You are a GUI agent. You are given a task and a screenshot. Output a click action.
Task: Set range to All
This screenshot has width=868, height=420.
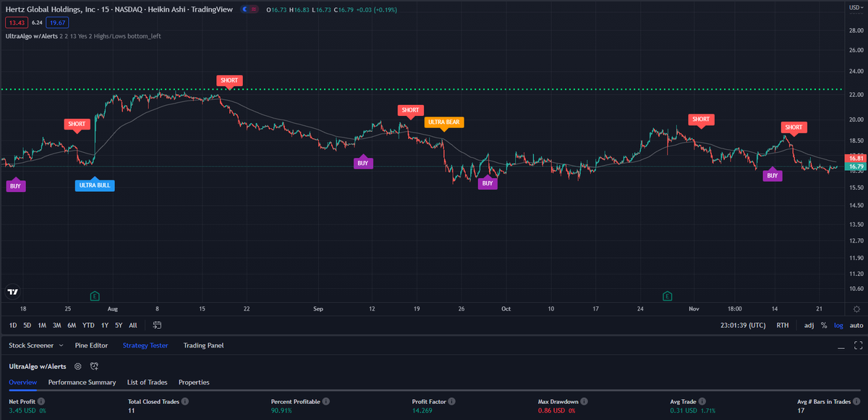(133, 326)
